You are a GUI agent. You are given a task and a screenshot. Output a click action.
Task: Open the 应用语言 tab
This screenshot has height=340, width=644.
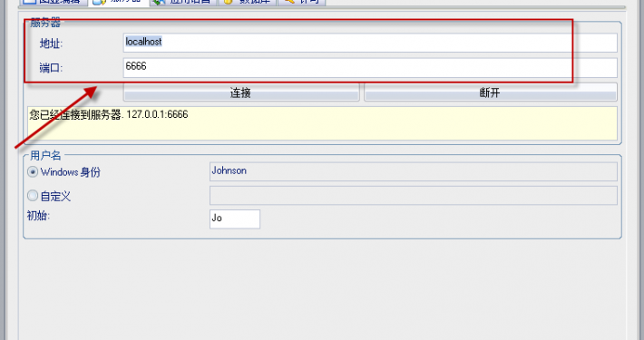(183, 2)
